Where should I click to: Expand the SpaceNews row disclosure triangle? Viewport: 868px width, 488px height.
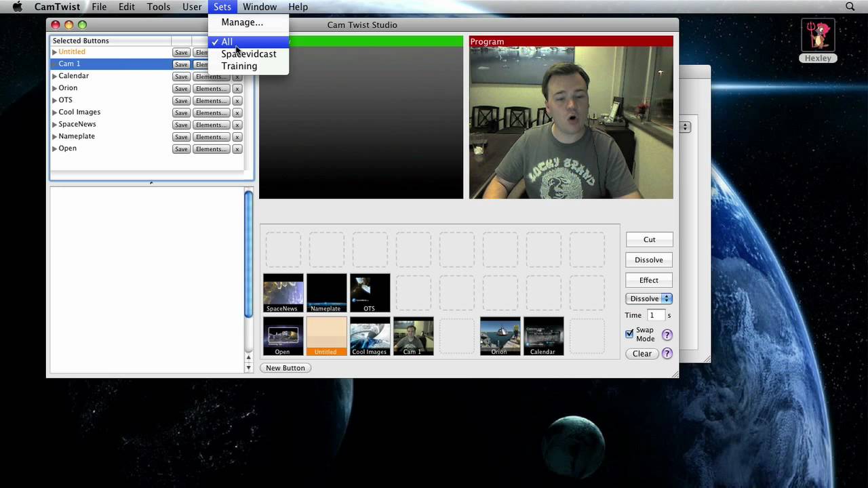click(54, 125)
